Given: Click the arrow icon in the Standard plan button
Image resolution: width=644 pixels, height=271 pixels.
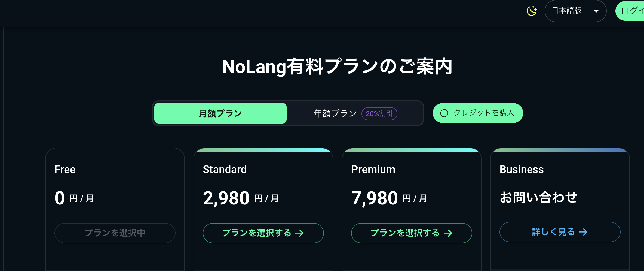Looking at the screenshot, I should (x=299, y=233).
